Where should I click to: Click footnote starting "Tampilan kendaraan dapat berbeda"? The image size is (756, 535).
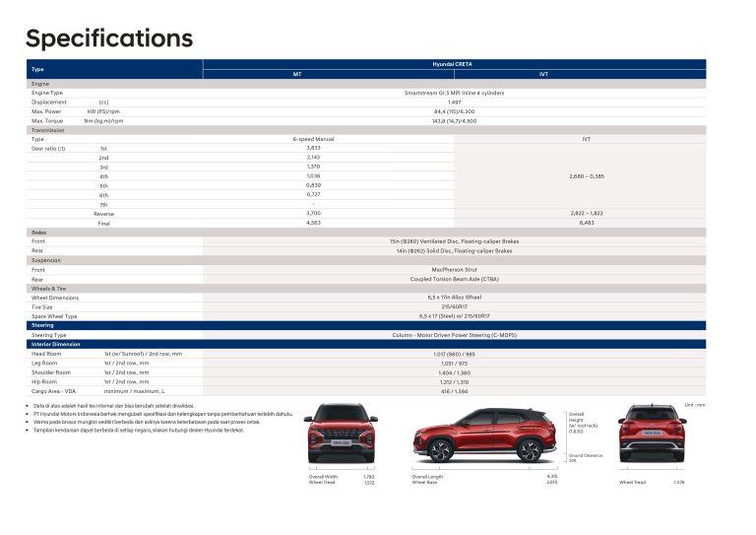(x=139, y=431)
